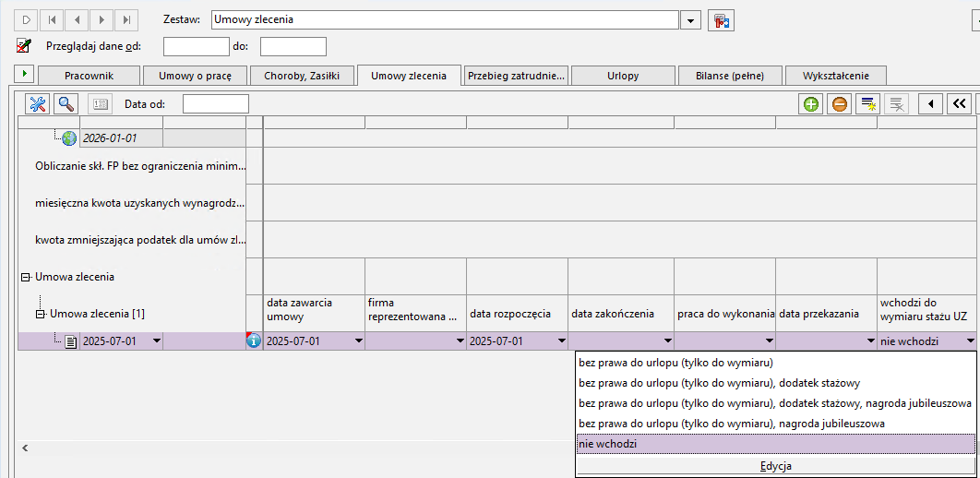
Task: Open the data zawarcia umowy cell dropdown
Action: tap(358, 341)
